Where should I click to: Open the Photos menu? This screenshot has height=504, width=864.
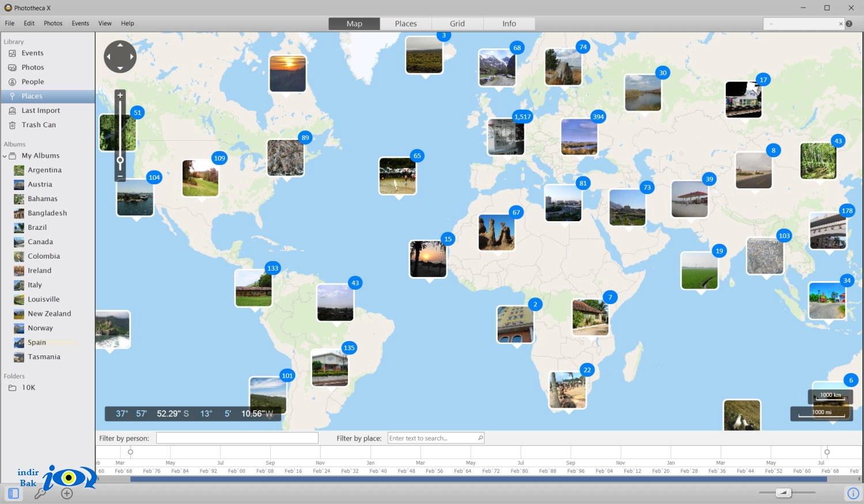pyautogui.click(x=53, y=24)
